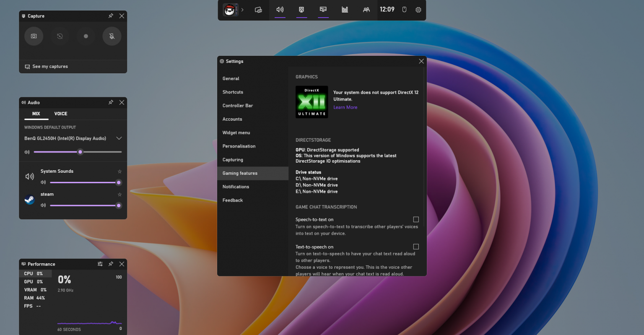Open the Resources widget from the toolbar
The height and width of the screenshot is (335, 644).
click(345, 10)
